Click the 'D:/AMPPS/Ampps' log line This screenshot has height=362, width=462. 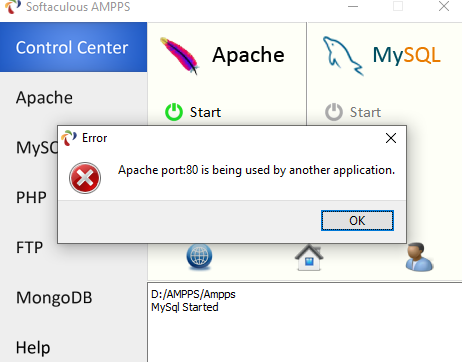click(x=193, y=294)
